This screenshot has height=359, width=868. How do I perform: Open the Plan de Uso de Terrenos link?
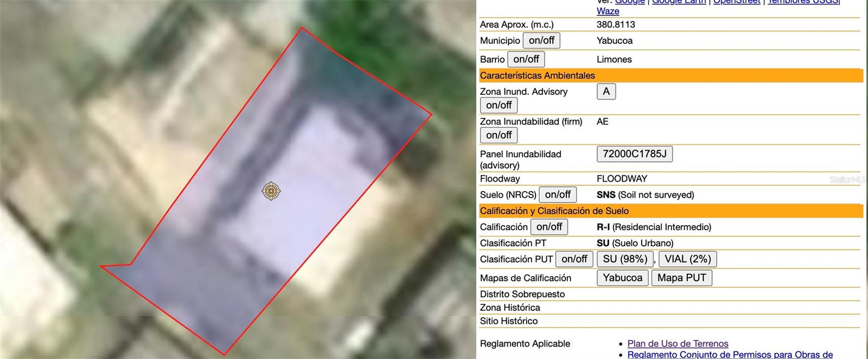click(678, 344)
